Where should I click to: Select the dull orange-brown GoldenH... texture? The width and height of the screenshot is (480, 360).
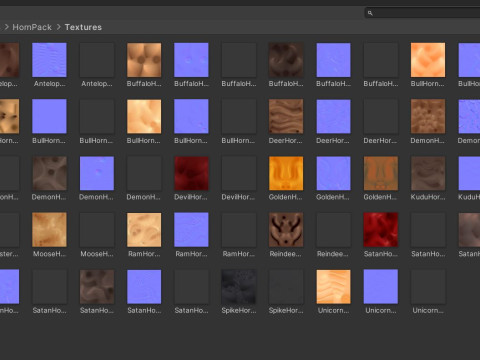(x=381, y=173)
